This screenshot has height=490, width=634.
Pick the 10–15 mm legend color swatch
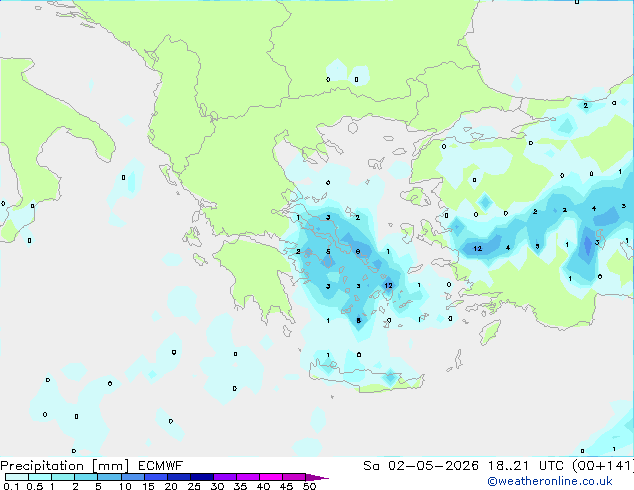tap(133, 477)
